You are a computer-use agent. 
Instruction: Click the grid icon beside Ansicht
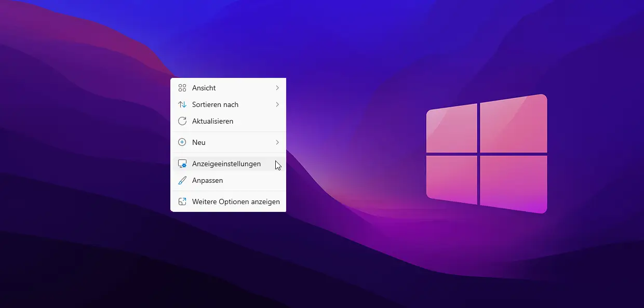tap(182, 88)
